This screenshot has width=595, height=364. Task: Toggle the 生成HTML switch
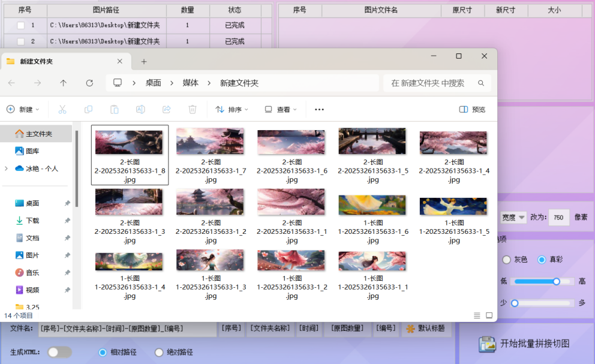59,352
